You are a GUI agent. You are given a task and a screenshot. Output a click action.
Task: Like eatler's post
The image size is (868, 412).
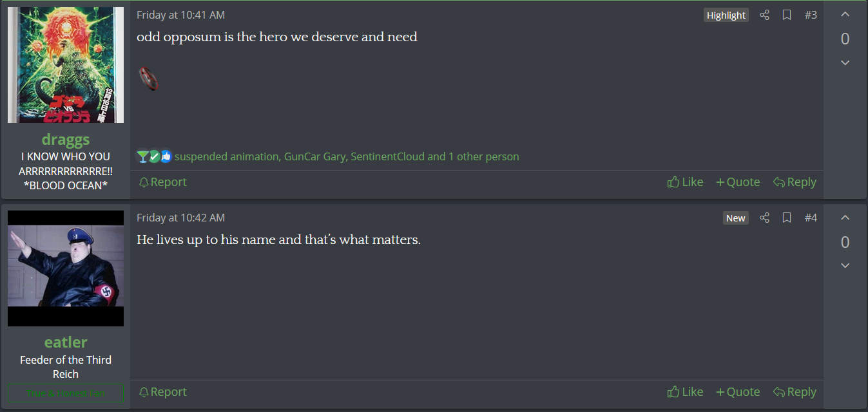(685, 392)
